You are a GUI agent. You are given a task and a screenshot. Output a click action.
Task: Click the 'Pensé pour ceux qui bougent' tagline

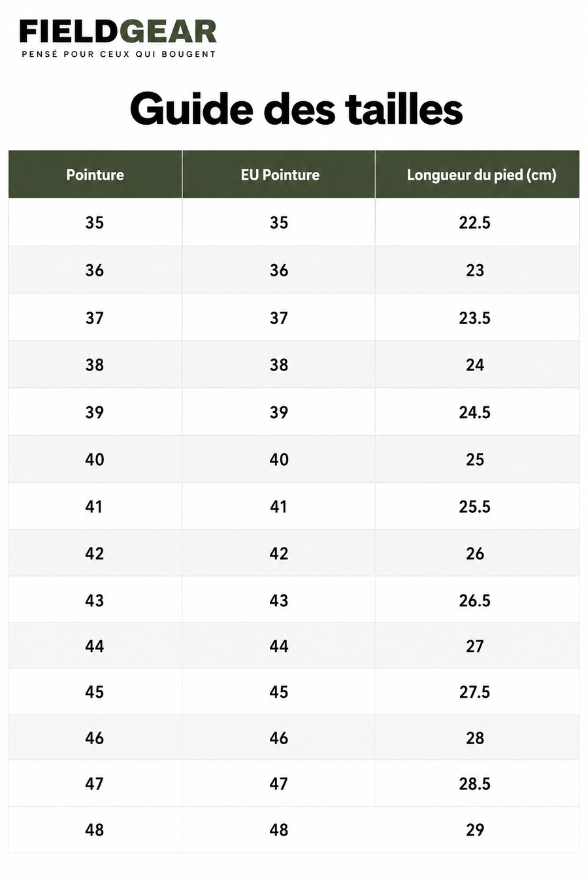point(118,54)
